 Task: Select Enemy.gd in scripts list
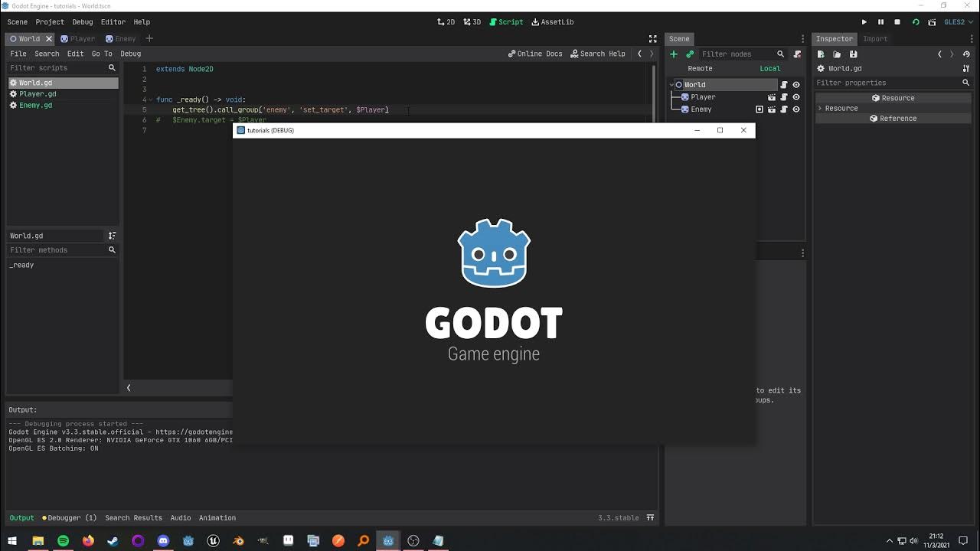pyautogui.click(x=64, y=106)
